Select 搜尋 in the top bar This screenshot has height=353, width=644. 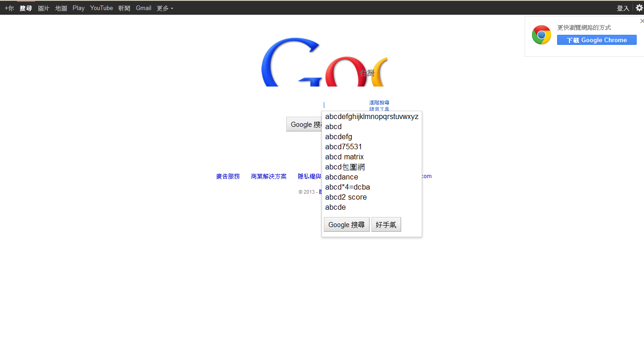[26, 8]
